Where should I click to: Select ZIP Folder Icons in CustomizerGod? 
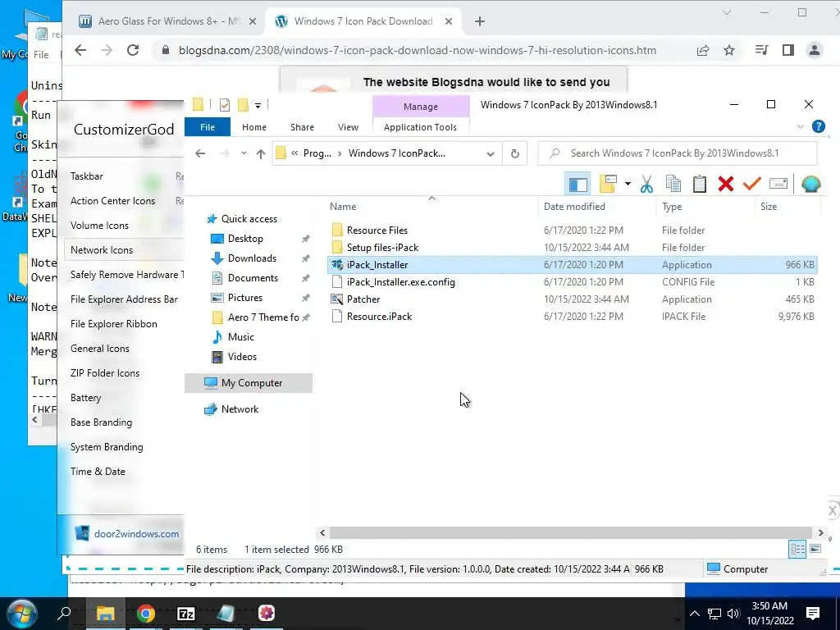[x=105, y=373]
